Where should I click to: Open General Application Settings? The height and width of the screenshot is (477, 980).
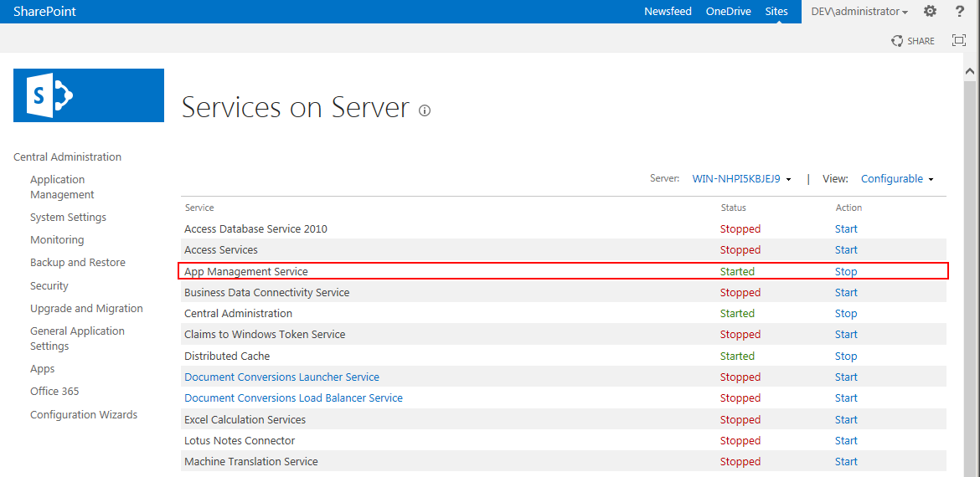(78, 338)
